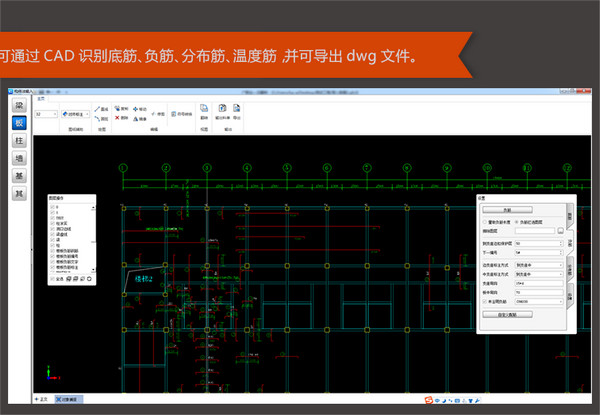Click the copy tool in the edit group
This screenshot has height=415, width=600.
pos(121,109)
